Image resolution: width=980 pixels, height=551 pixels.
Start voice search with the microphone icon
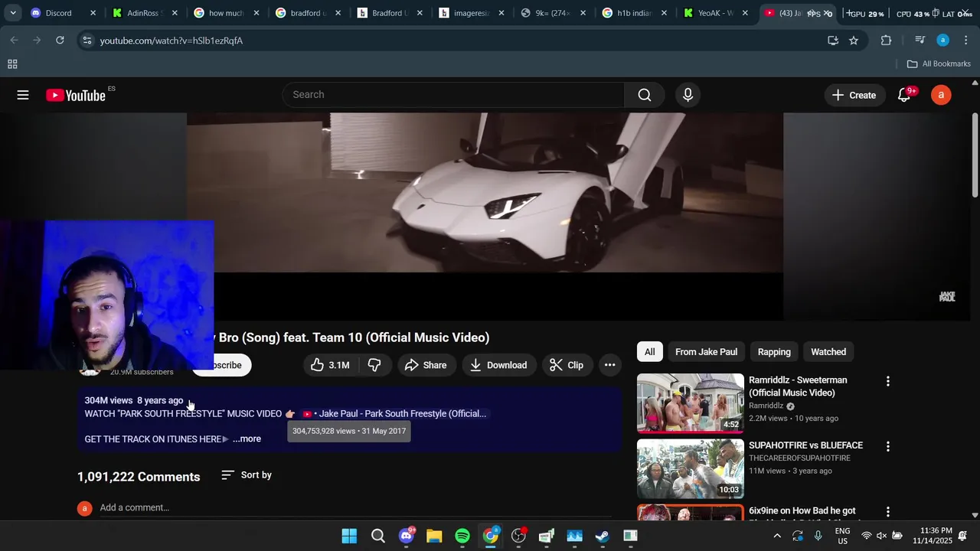(x=688, y=95)
